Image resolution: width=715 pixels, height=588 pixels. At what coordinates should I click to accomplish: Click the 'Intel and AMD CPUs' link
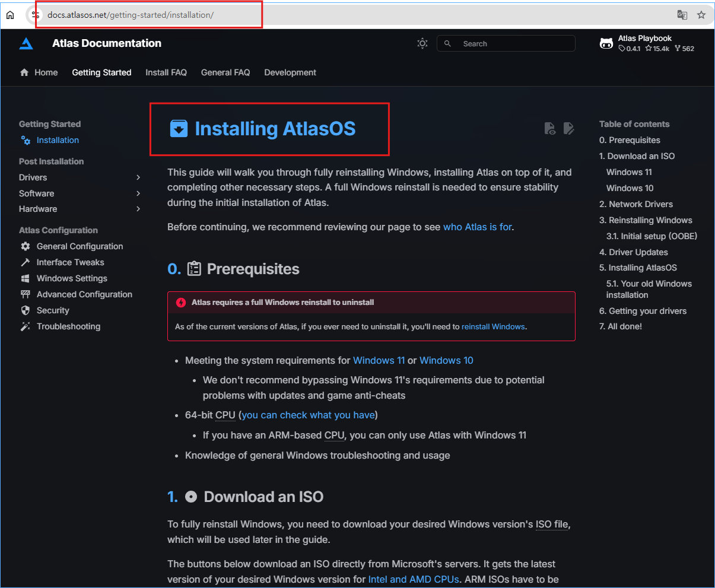414,579
